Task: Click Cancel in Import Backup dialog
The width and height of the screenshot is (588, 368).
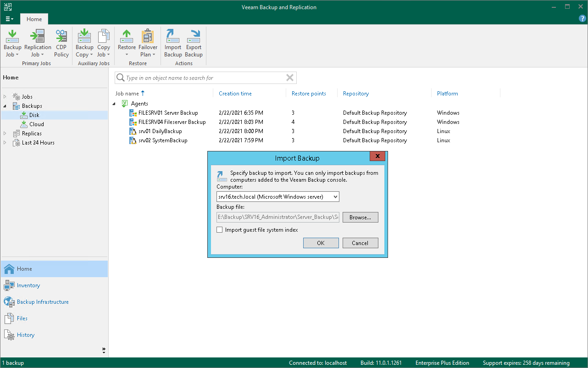Action: pos(361,243)
